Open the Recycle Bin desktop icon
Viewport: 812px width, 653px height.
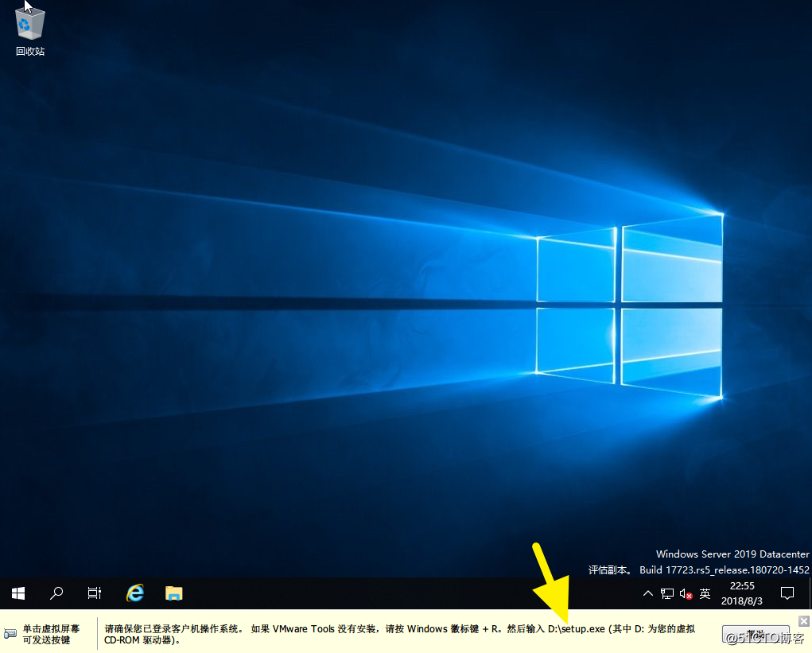tap(30, 31)
